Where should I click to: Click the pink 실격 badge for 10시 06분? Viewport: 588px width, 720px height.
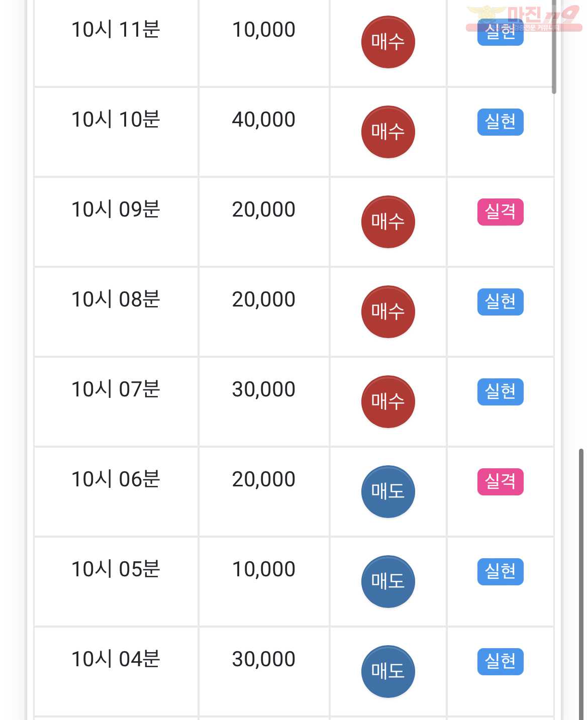501,482
